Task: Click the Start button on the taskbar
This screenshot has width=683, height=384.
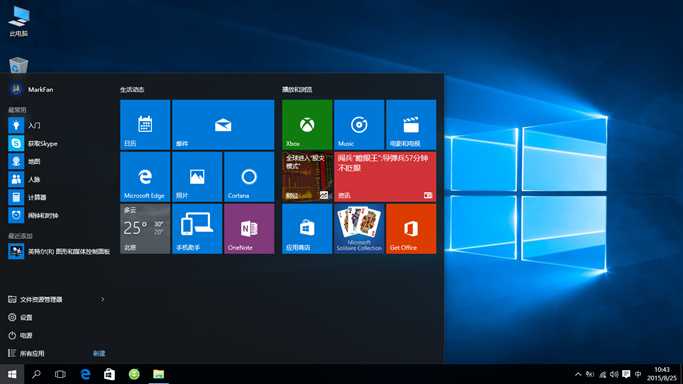Action: tap(12, 374)
